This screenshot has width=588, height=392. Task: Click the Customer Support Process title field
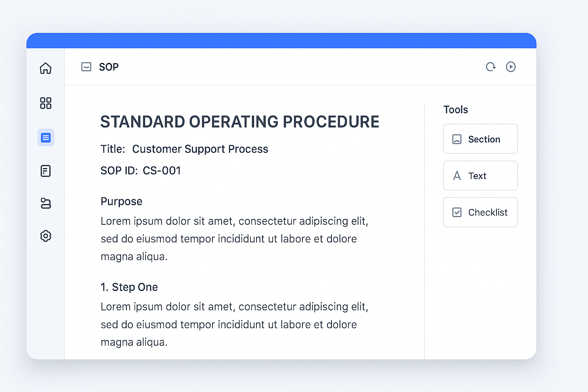200,149
